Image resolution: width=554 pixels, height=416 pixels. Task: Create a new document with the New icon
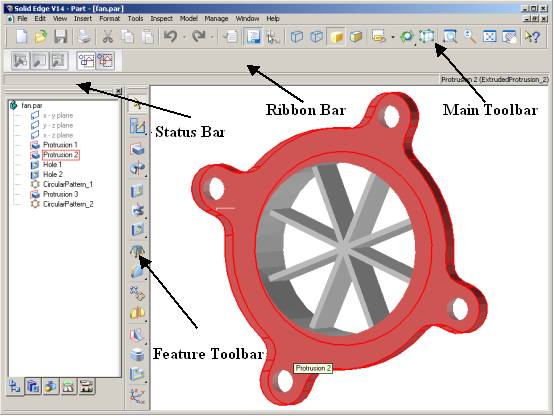(x=22, y=36)
